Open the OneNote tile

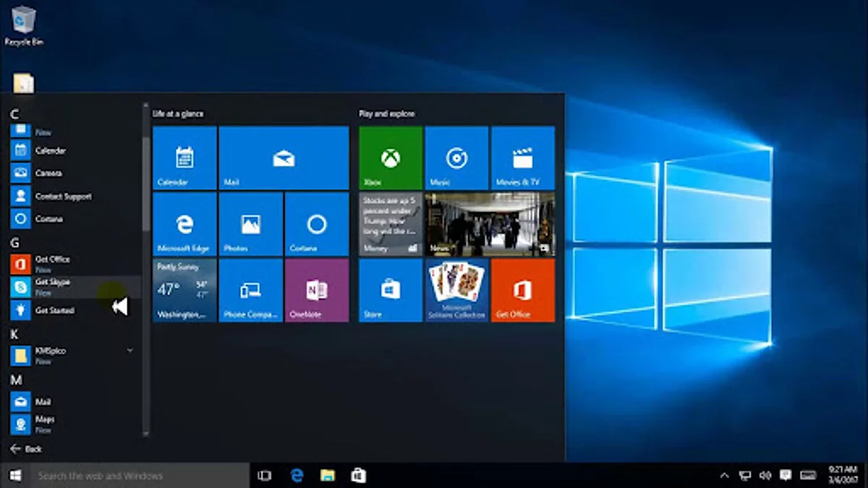click(317, 290)
